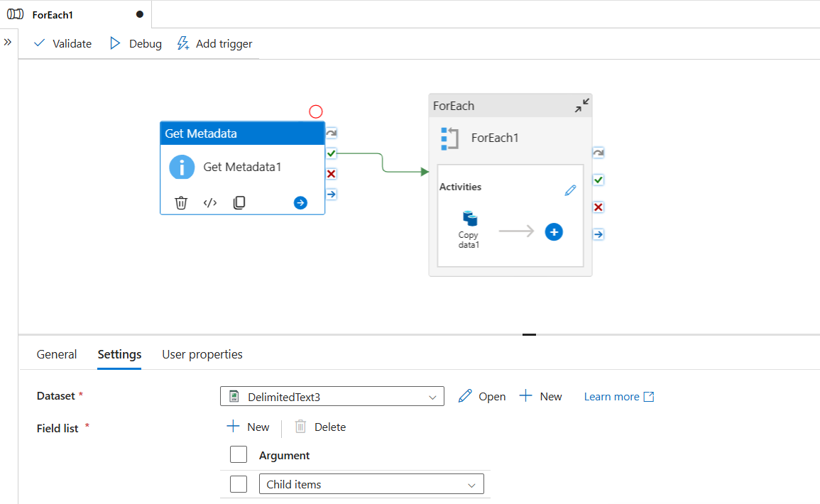View Get Metadata1 code with the code icon
The image size is (820, 504).
pyautogui.click(x=210, y=202)
